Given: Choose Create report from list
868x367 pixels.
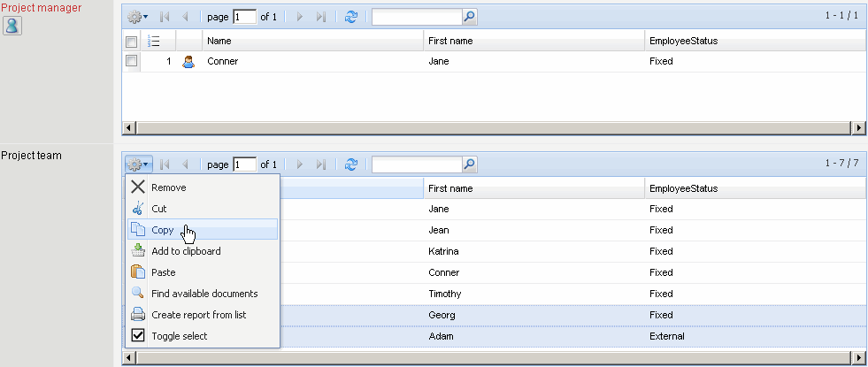Looking at the screenshot, I should click(x=204, y=315).
